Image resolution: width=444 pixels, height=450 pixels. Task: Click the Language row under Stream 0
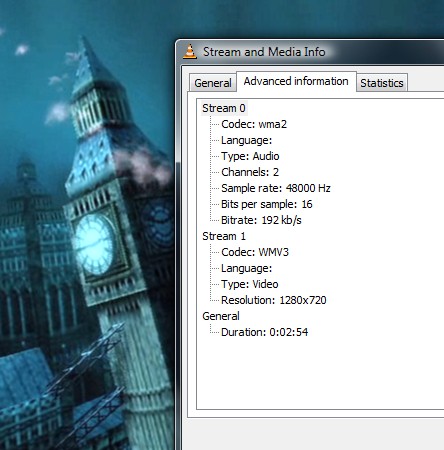(x=246, y=140)
